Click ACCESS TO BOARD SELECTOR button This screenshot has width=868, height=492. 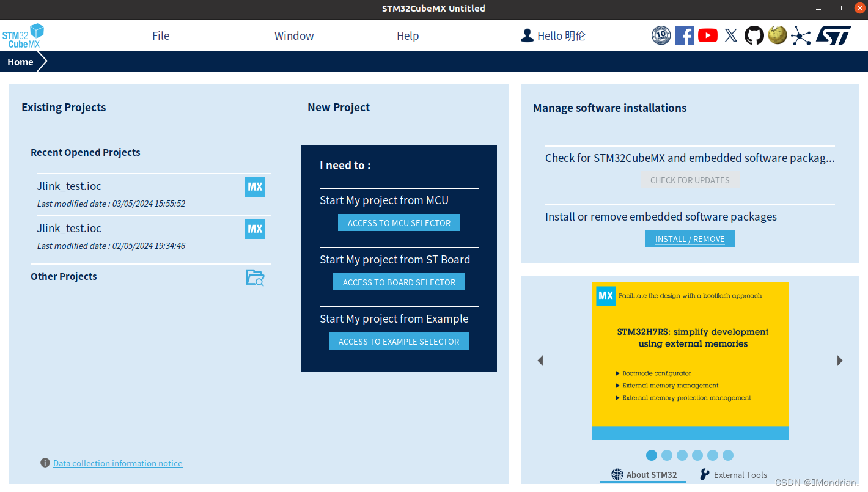click(399, 282)
